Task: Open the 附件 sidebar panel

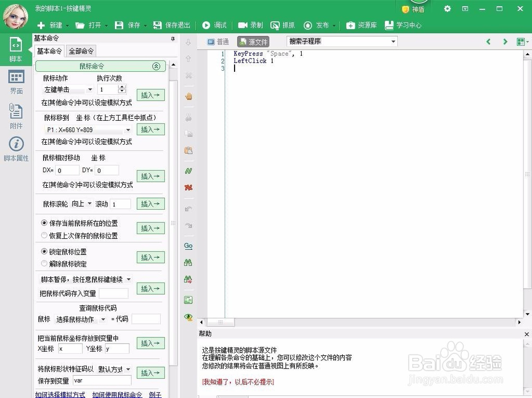Action: click(16, 116)
